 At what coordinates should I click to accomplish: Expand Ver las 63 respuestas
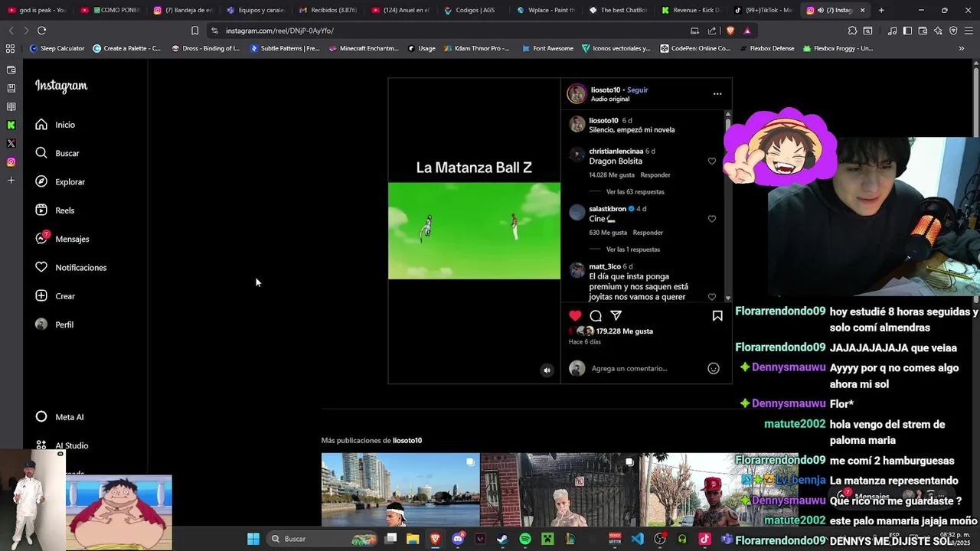point(635,192)
